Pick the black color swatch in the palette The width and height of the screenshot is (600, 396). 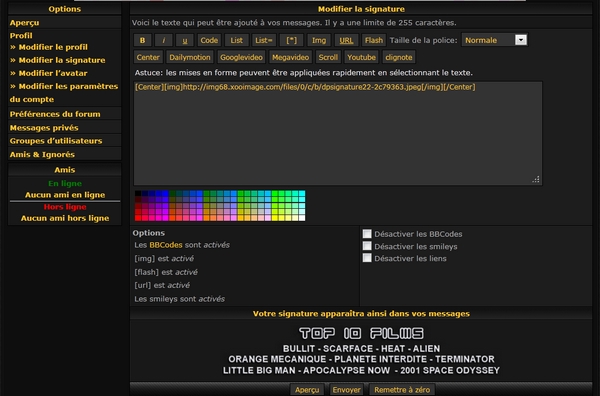click(x=138, y=194)
